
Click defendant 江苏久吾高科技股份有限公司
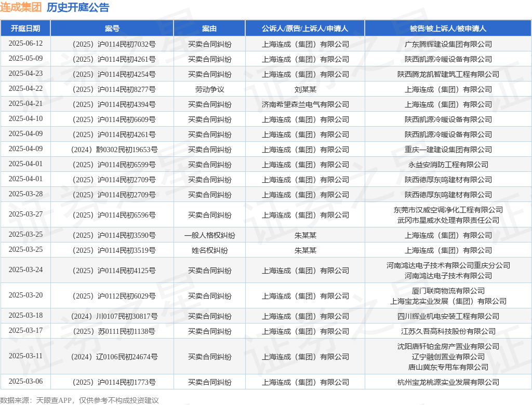[448, 331]
